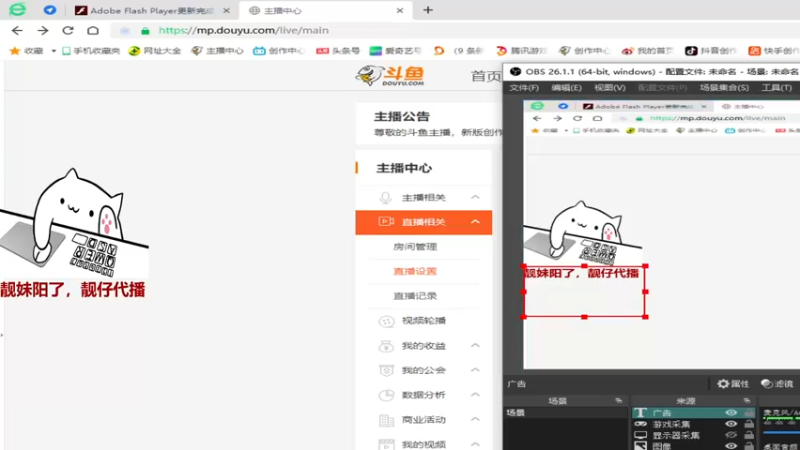This screenshot has width=800, height=450.
Task: Open 滤镜 filters for the source
Action: 777,384
